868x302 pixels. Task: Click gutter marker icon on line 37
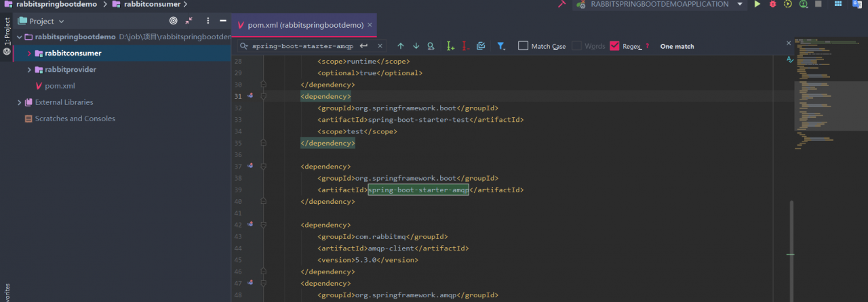[250, 165]
